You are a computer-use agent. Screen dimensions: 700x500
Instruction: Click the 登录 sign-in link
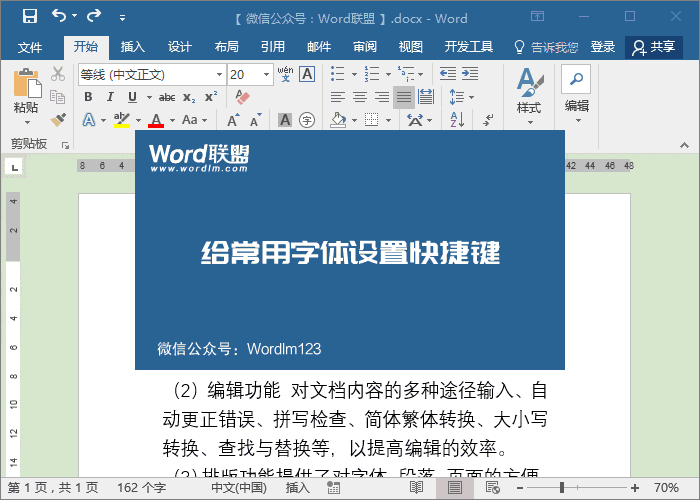(603, 46)
